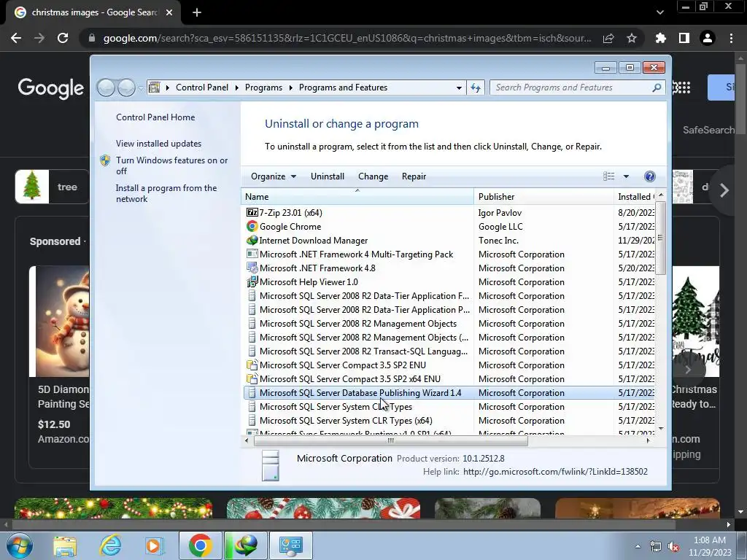Click the Internet Download Manager list icon
Image resolution: width=747 pixels, height=560 pixels.
(252, 241)
